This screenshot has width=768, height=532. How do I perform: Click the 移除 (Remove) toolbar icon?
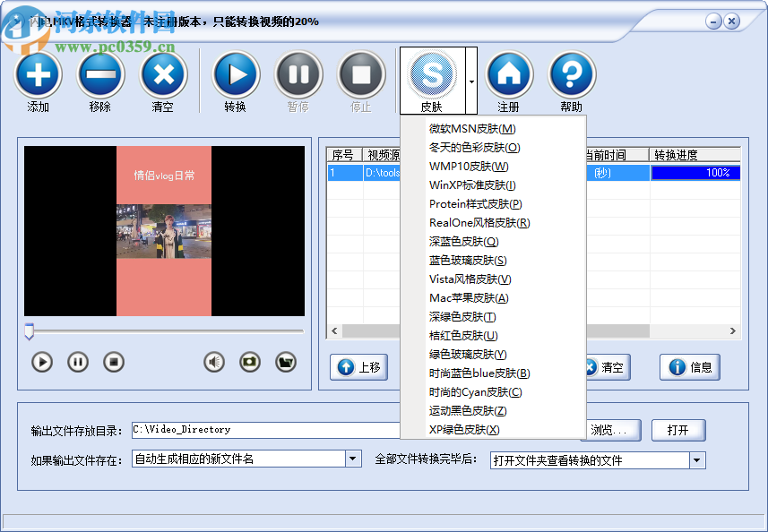100,76
